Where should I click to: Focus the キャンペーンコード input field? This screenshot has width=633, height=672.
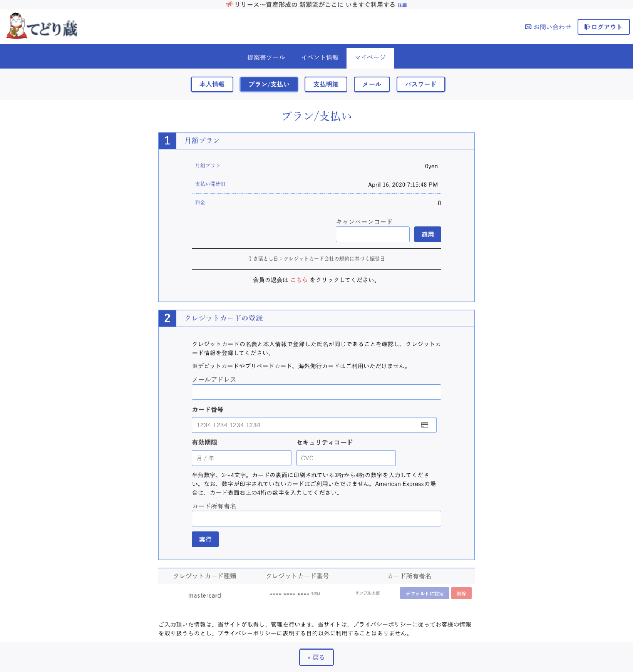[372, 234]
